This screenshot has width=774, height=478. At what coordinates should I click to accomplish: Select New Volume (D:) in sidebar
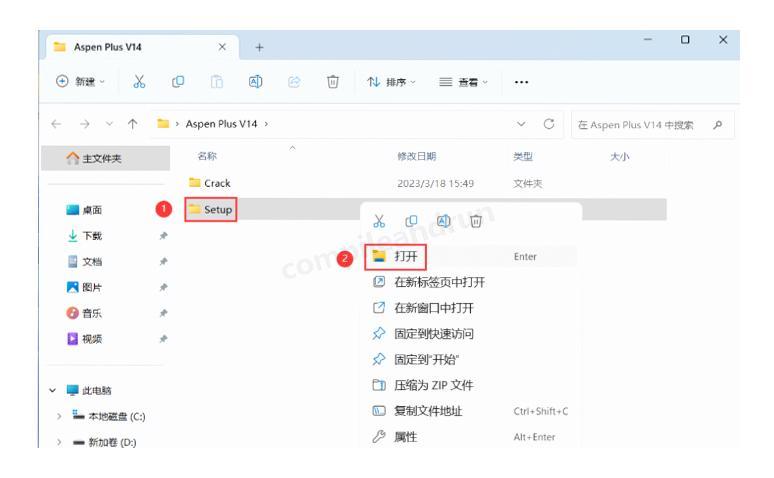click(105, 442)
